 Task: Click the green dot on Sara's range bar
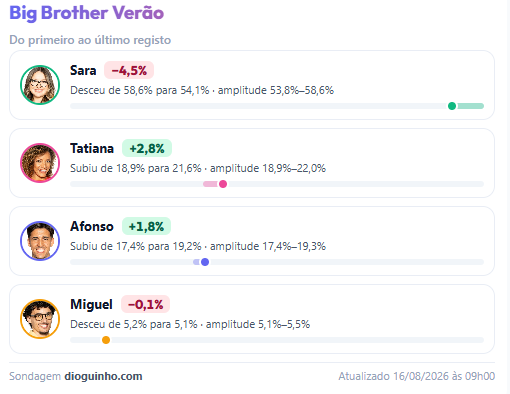tap(452, 106)
